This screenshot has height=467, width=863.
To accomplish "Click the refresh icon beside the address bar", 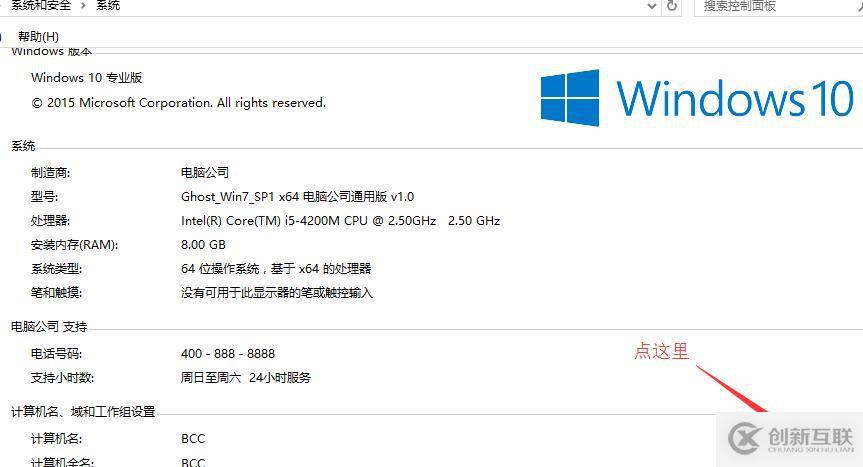I will click(671, 6).
